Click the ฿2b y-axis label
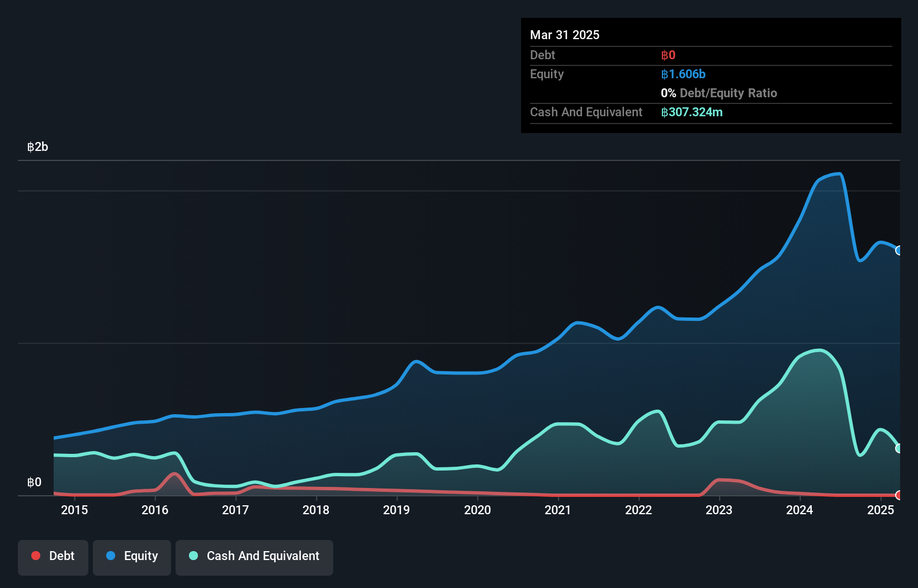The height and width of the screenshot is (588, 918). tap(37, 147)
